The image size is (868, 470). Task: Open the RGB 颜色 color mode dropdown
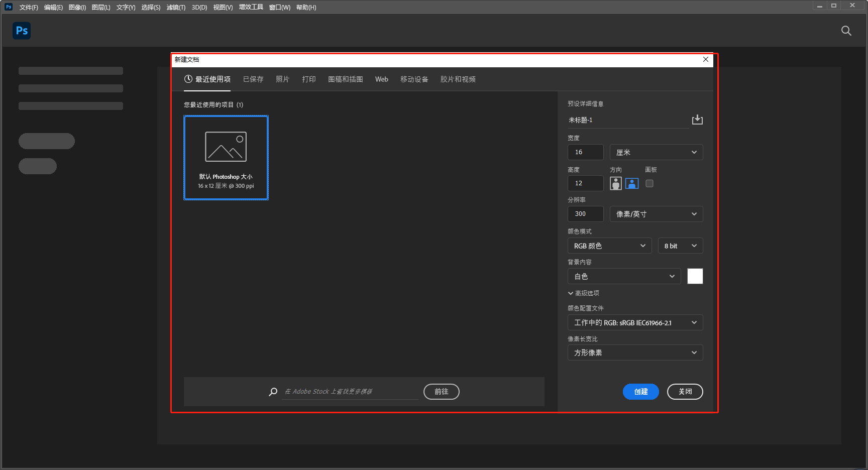click(x=609, y=246)
